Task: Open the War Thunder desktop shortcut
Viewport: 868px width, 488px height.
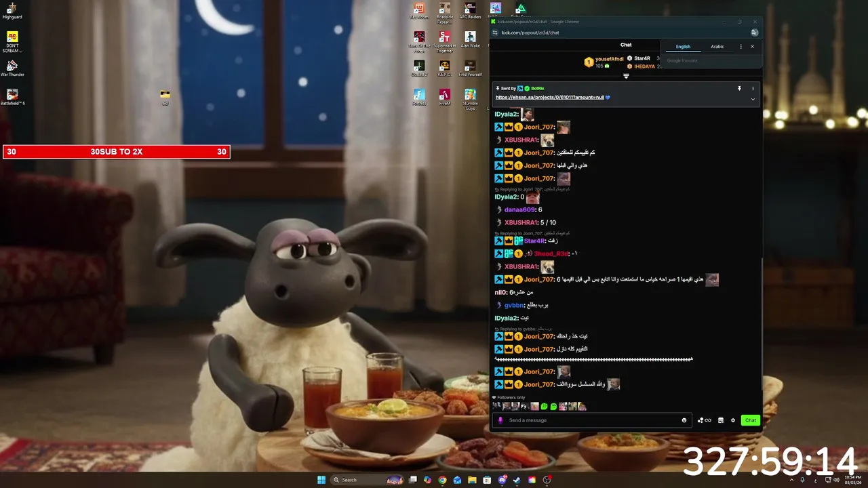Action: coord(12,68)
